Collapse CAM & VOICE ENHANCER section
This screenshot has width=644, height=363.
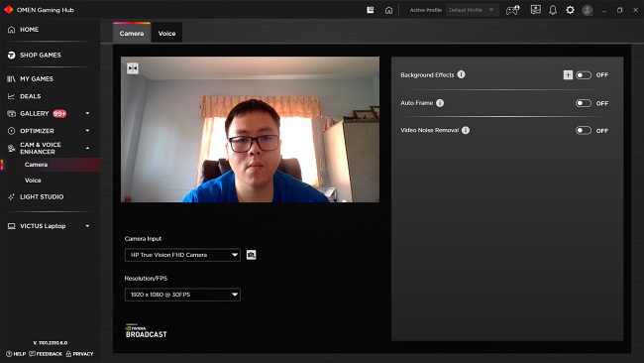pyautogui.click(x=87, y=148)
